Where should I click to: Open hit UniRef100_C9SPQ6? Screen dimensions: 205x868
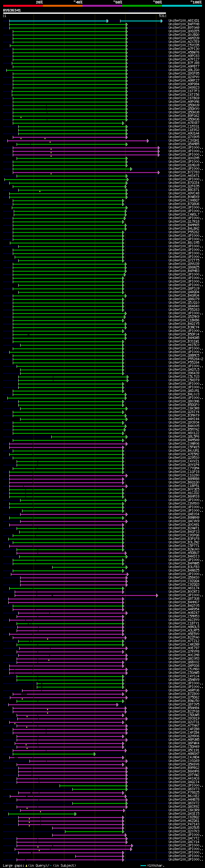pos(184,535)
